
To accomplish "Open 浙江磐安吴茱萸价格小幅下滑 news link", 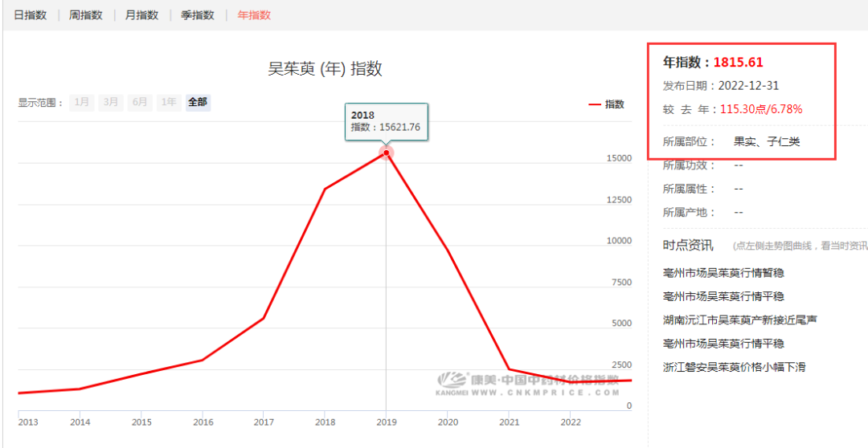I will 734,367.
